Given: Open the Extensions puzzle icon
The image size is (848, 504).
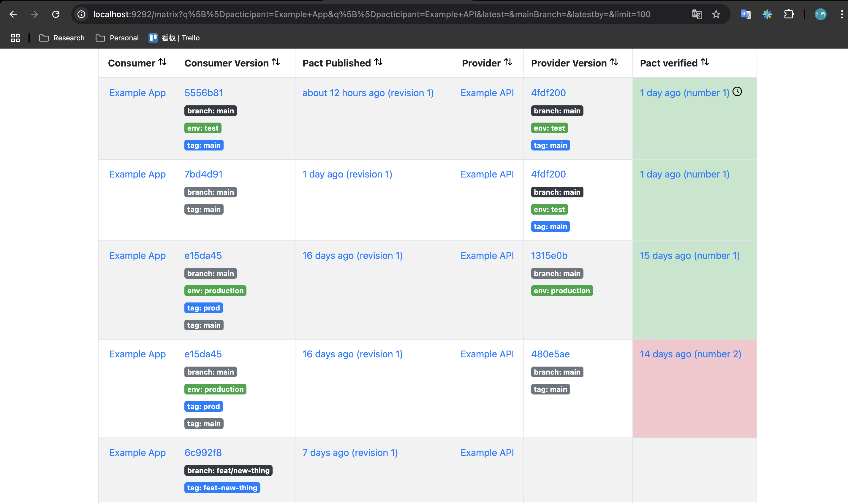Looking at the screenshot, I should [x=789, y=14].
